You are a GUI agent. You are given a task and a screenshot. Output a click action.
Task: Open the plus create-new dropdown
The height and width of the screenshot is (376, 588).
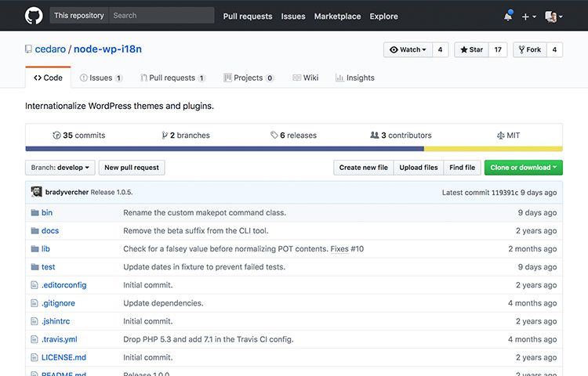pyautogui.click(x=528, y=16)
